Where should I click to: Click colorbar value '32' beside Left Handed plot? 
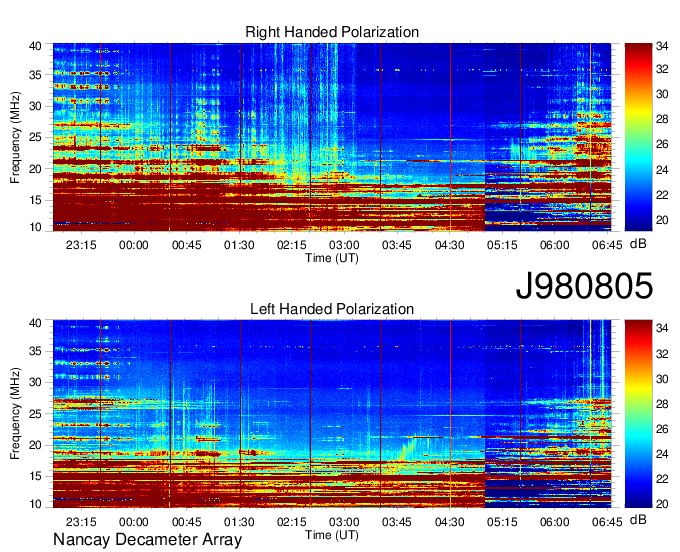click(x=662, y=353)
